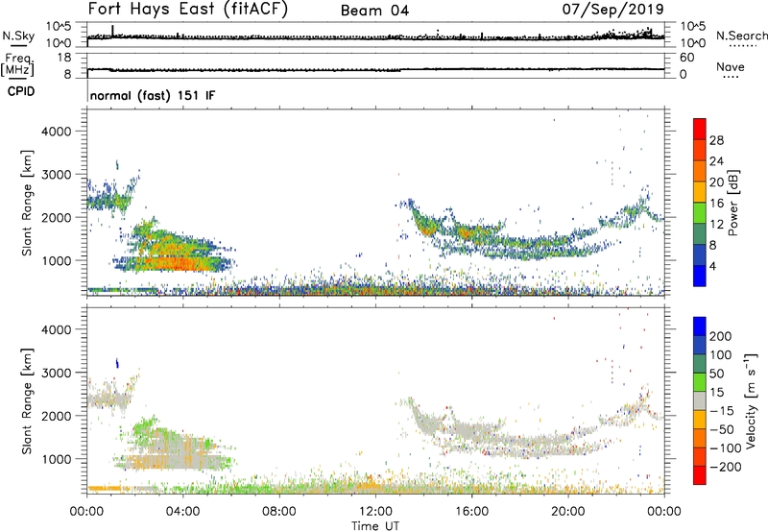This screenshot has width=768, height=532.
Task: Click the velocity colorbar '200' value
Action: coord(721,336)
